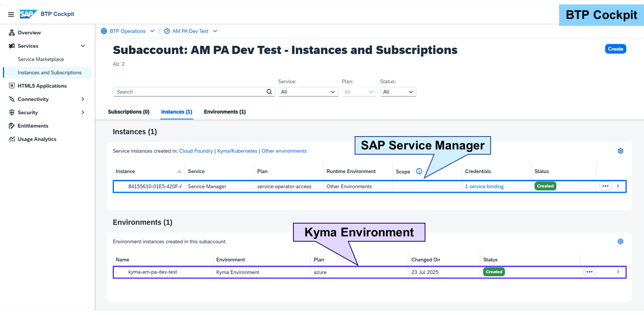Click the BTP Operations breadcrumb link
This screenshot has height=315, width=644.
[x=128, y=31]
